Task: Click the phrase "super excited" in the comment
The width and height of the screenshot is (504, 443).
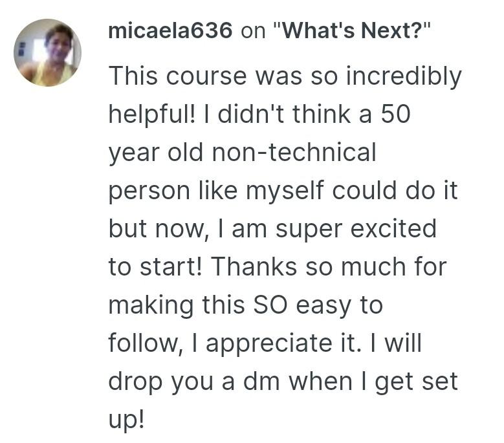Action: [356, 230]
